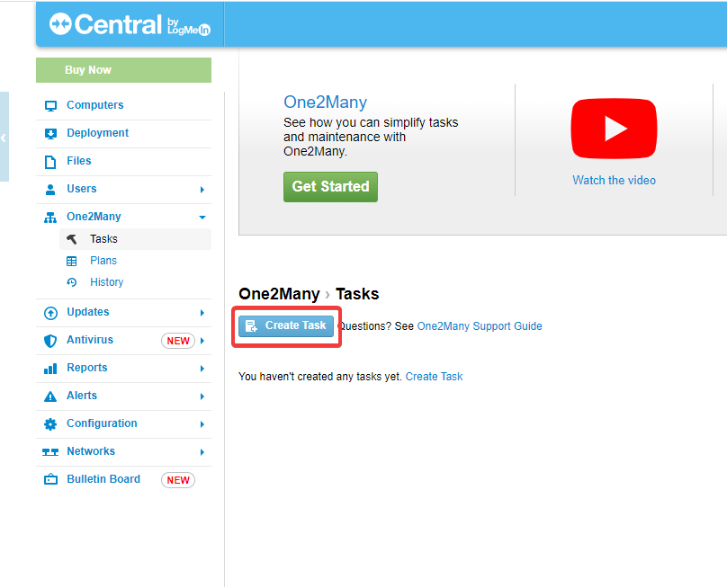This screenshot has height=588, width=727.
Task: Open the Users menu label
Action: click(82, 189)
